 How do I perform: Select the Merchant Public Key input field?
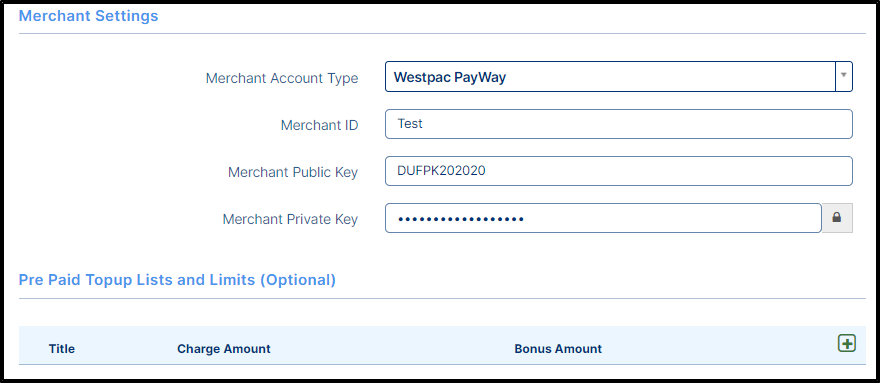pos(618,171)
